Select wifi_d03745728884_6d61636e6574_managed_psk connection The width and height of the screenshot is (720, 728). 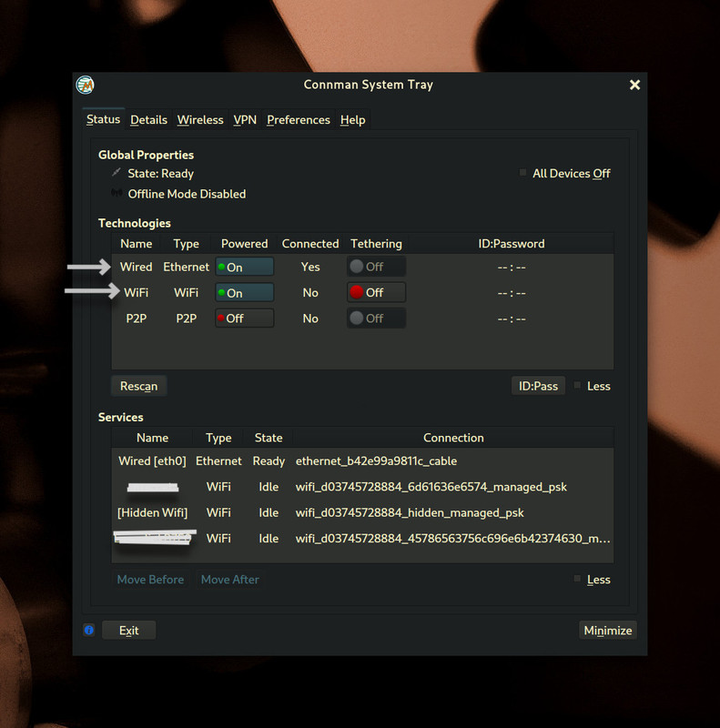click(431, 487)
